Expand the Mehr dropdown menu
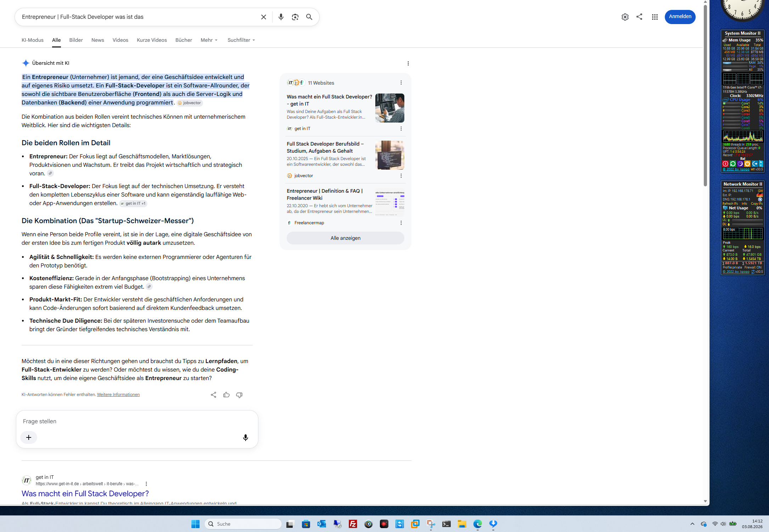The image size is (769, 532). [209, 40]
